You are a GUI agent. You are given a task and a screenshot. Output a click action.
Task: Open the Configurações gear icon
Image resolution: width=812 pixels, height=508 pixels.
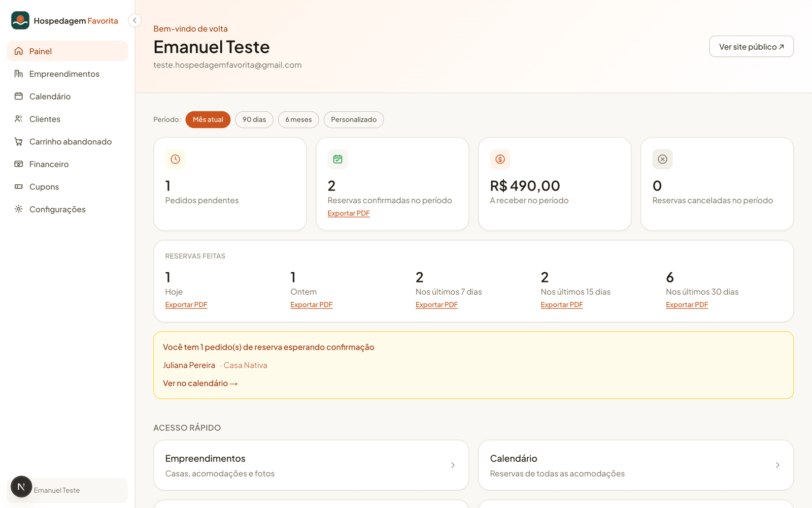(x=19, y=209)
